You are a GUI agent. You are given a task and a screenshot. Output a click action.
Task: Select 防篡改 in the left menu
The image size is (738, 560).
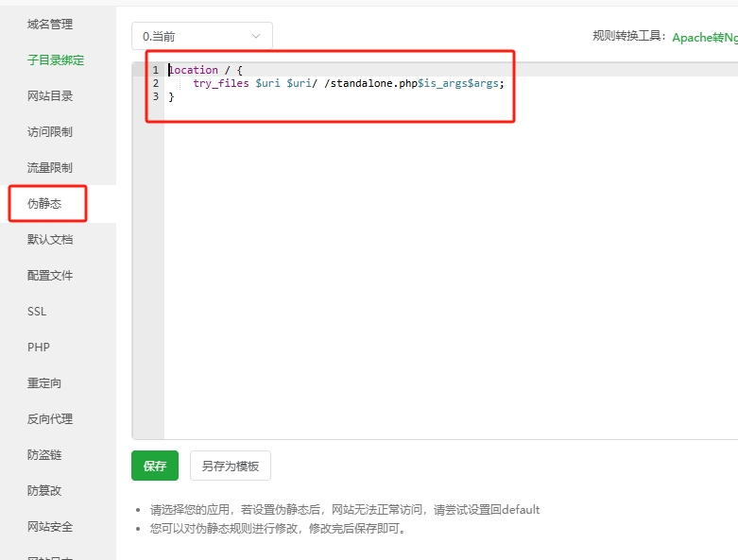point(44,491)
